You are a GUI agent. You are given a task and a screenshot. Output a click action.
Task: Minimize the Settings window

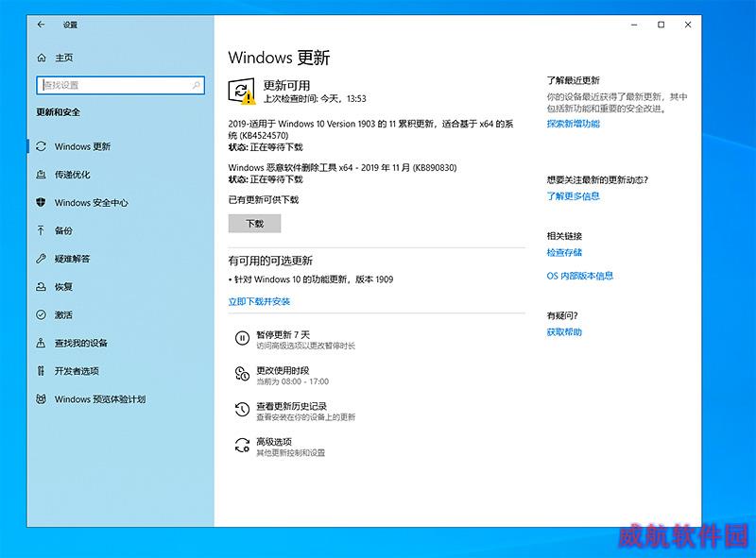click(634, 25)
